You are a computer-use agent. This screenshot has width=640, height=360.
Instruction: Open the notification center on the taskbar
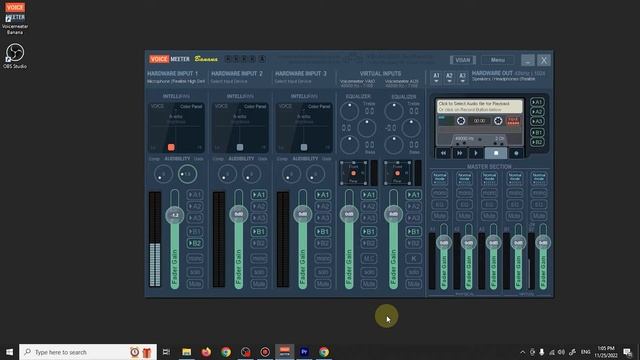coord(628,352)
